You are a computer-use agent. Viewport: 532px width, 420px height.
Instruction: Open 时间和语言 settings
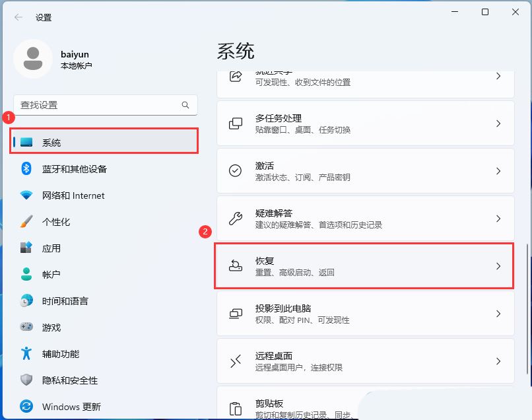[x=104, y=301]
